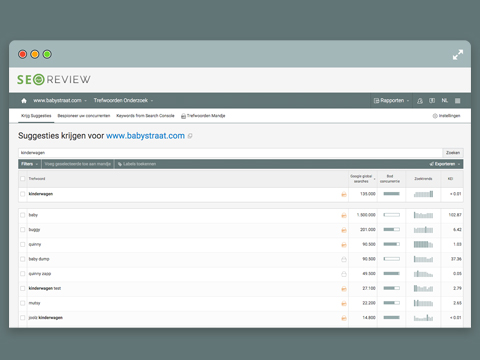Image resolution: width=480 pixels, height=360 pixels.
Task: Select the Krijg Suggesties tab
Action: tap(36, 116)
